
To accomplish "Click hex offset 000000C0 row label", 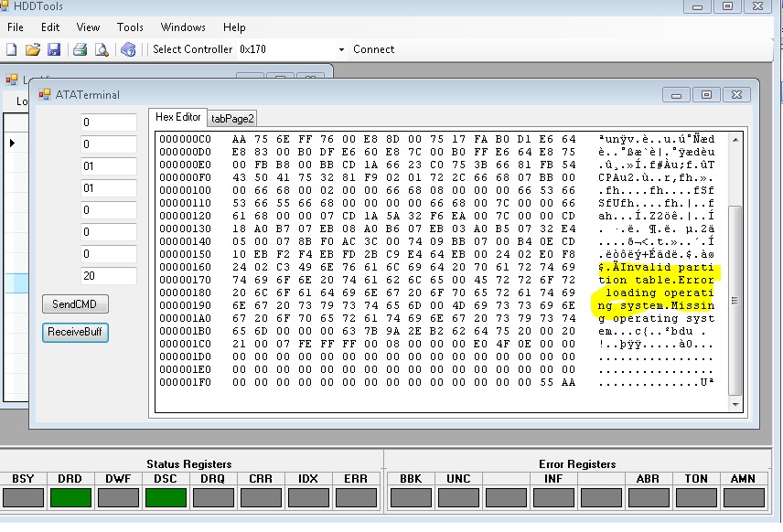I will click(186, 139).
